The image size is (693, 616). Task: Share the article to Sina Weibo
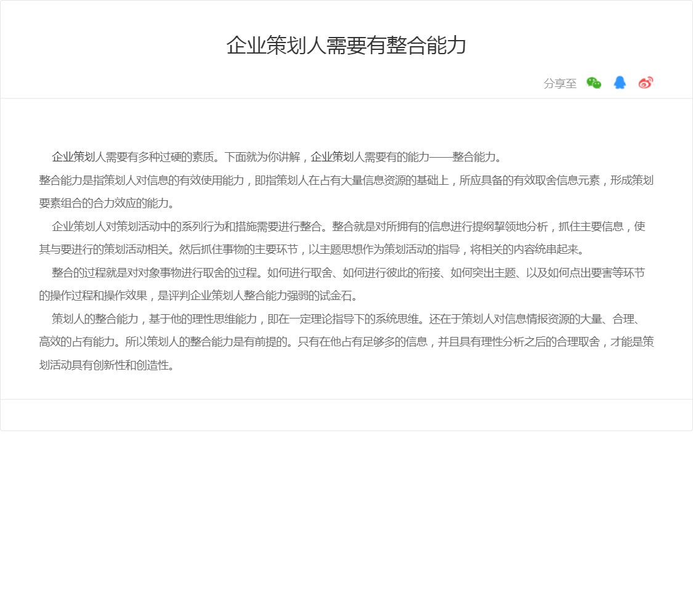coord(646,83)
